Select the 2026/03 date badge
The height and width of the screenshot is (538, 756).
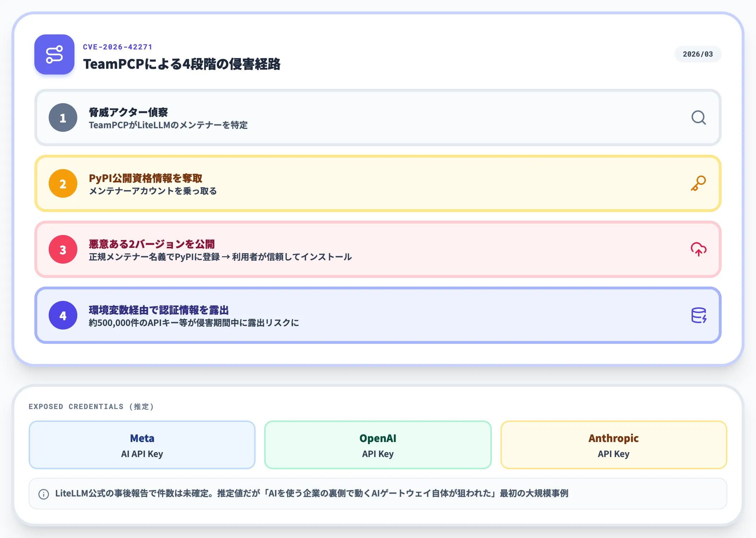click(698, 54)
